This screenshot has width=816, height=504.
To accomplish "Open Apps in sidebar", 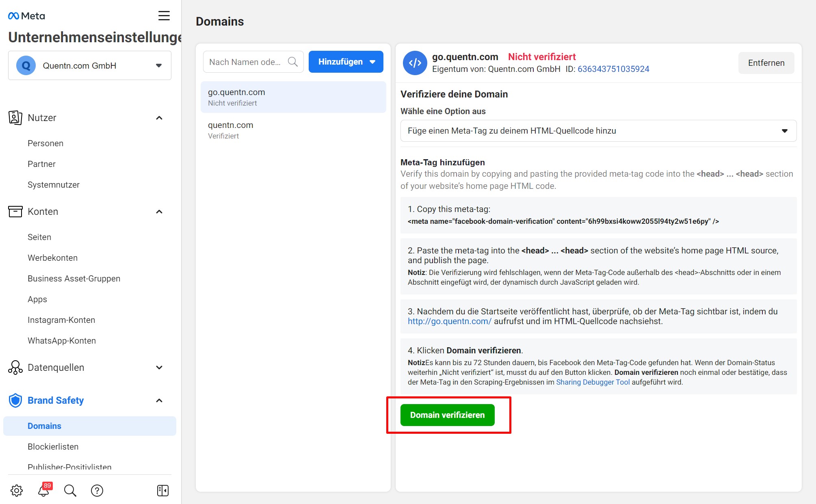I will [37, 299].
